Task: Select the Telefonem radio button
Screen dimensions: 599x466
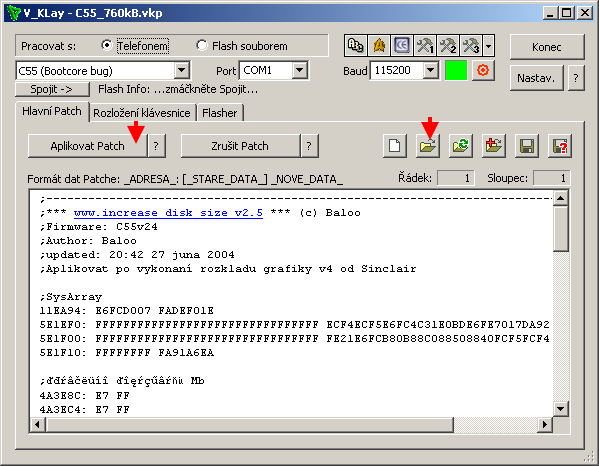Action: point(107,45)
